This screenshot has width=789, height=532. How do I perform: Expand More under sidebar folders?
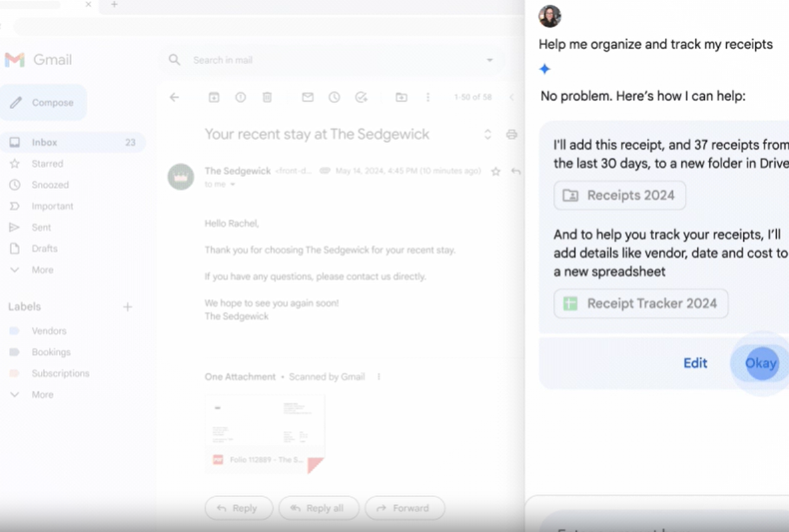(42, 270)
